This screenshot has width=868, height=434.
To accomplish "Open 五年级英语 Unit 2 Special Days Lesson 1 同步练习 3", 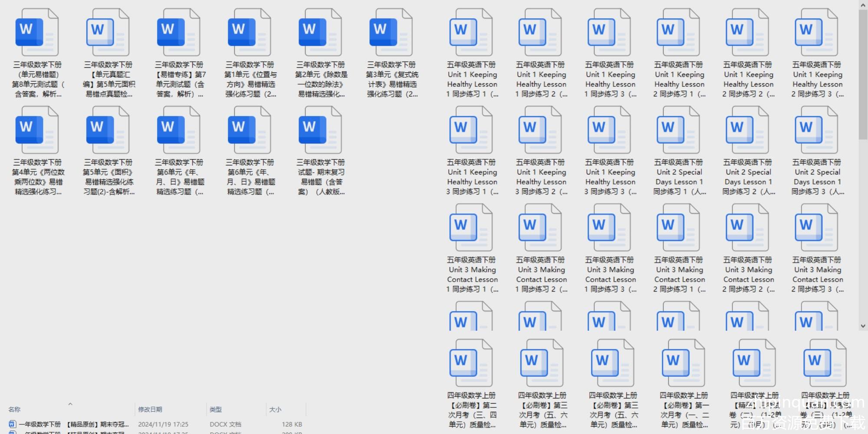I will [x=816, y=131].
